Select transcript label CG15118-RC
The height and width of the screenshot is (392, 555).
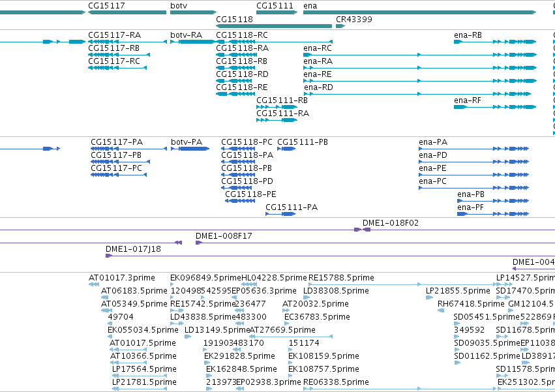(x=242, y=35)
